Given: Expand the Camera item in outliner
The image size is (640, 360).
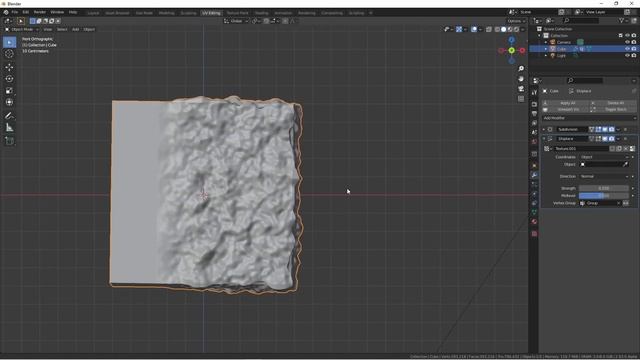Looking at the screenshot, I should (x=546, y=42).
